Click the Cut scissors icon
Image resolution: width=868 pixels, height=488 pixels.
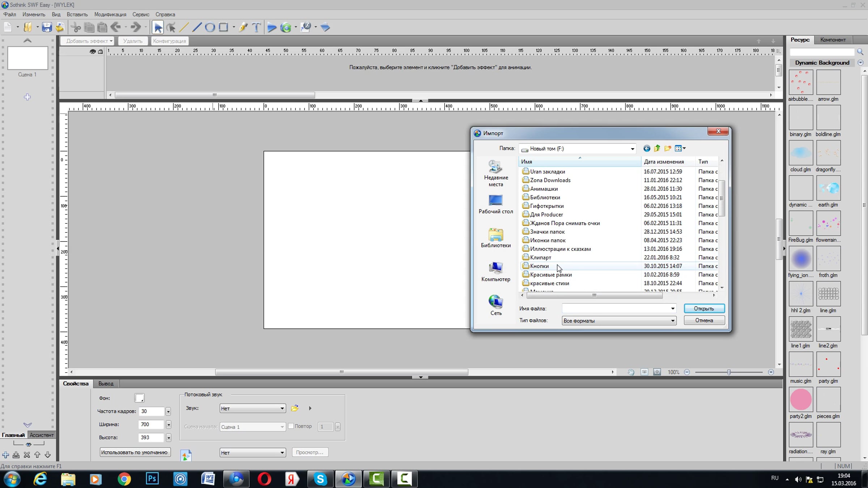click(x=76, y=27)
